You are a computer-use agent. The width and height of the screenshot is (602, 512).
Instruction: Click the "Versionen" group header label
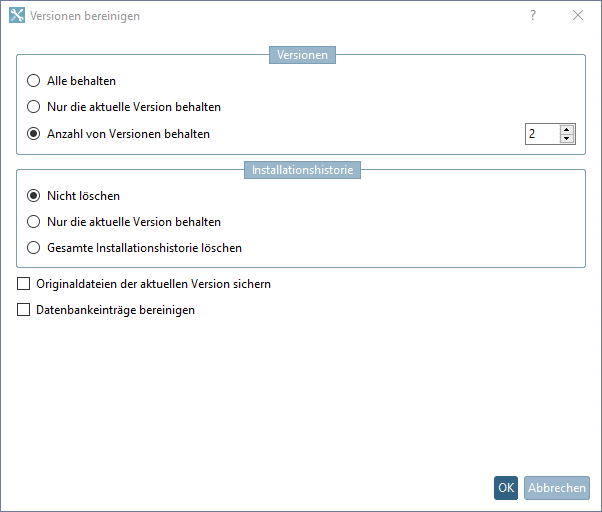pyautogui.click(x=302, y=55)
